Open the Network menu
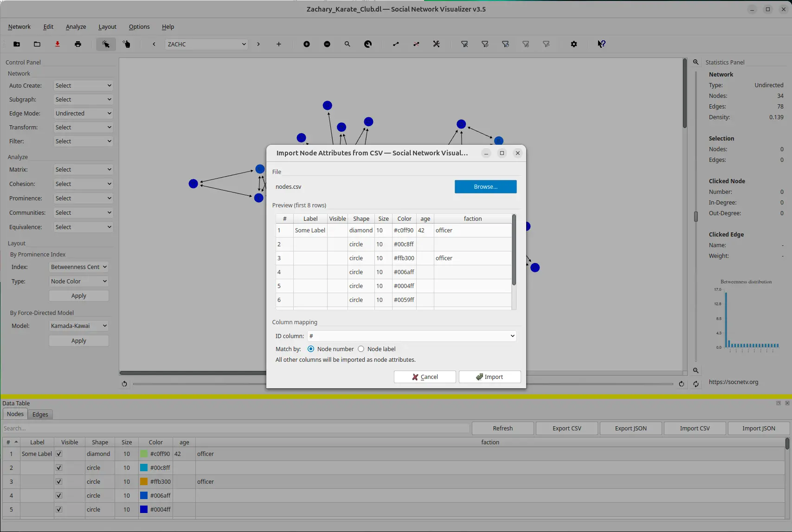The image size is (792, 532). tap(19, 26)
